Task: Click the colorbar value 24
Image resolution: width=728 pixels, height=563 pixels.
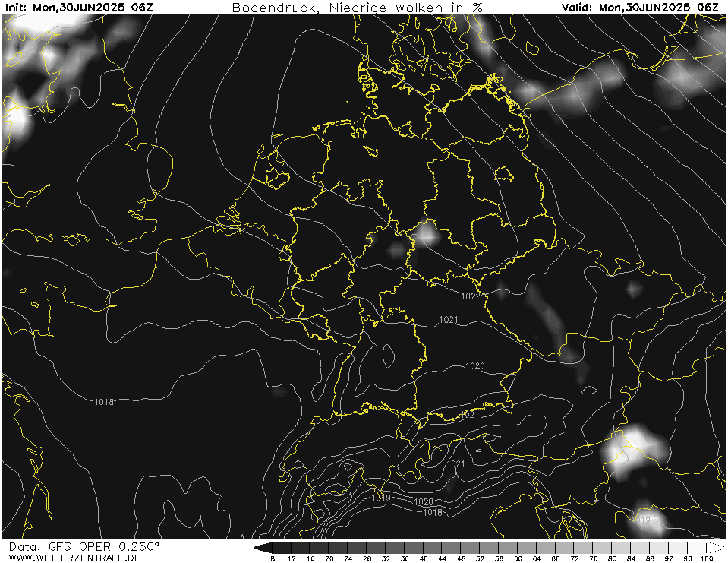Action: pyautogui.click(x=348, y=558)
